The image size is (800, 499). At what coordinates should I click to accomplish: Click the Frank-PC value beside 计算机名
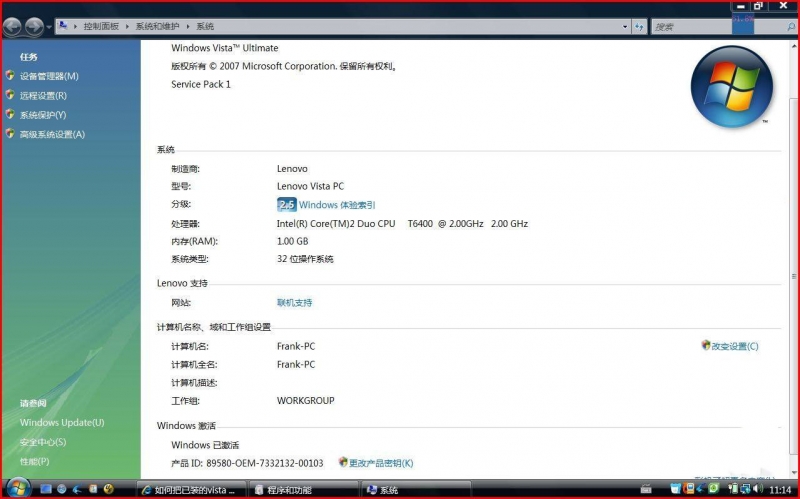(296, 346)
